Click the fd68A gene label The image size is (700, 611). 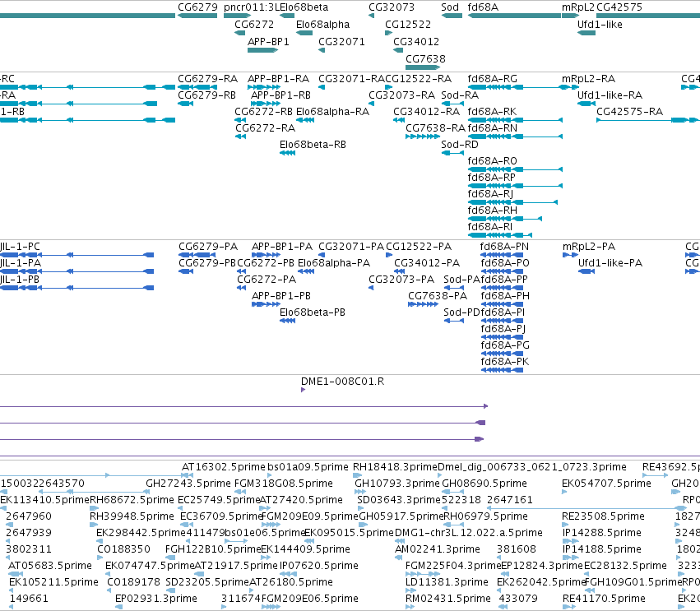(483, 7)
